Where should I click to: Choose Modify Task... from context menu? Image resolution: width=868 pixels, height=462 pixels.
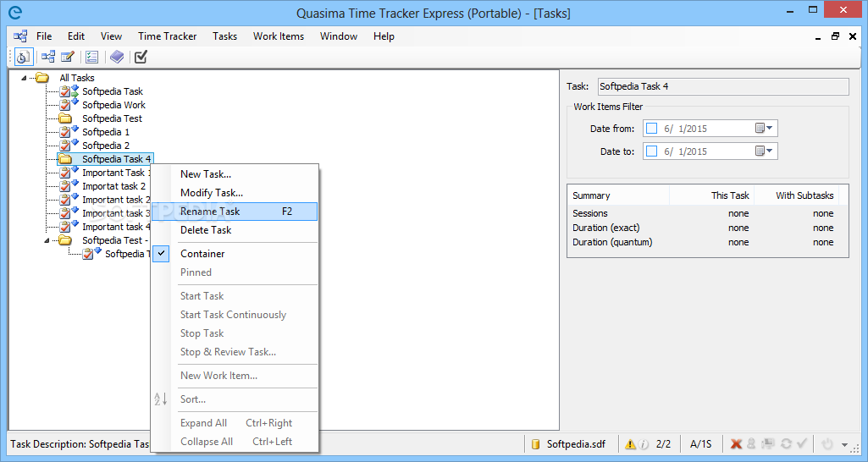coord(235,193)
